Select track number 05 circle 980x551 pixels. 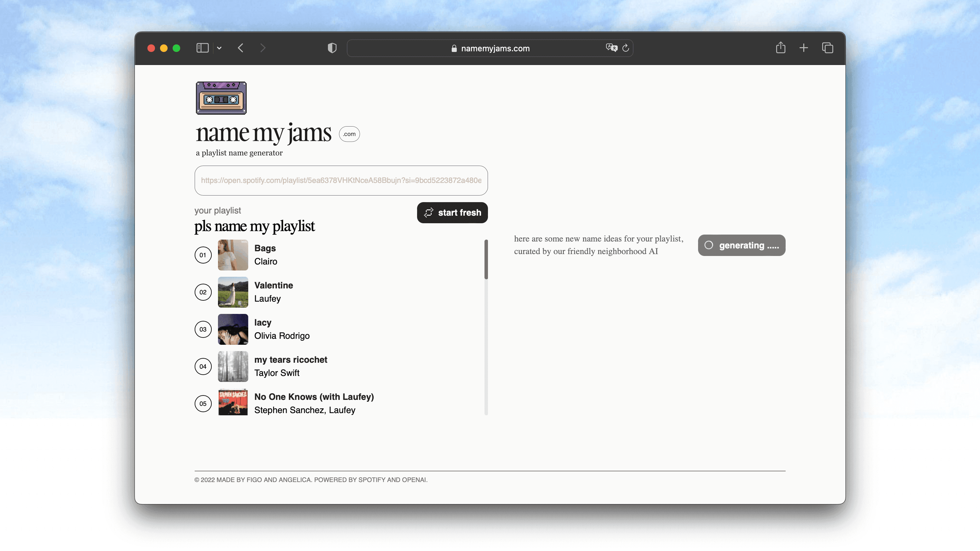pos(203,404)
